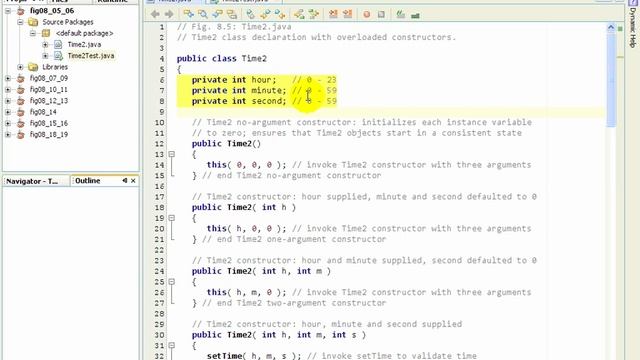Expand the fig08_18_19 project
Viewport: 640px width, 360px height.
[x=8, y=134]
